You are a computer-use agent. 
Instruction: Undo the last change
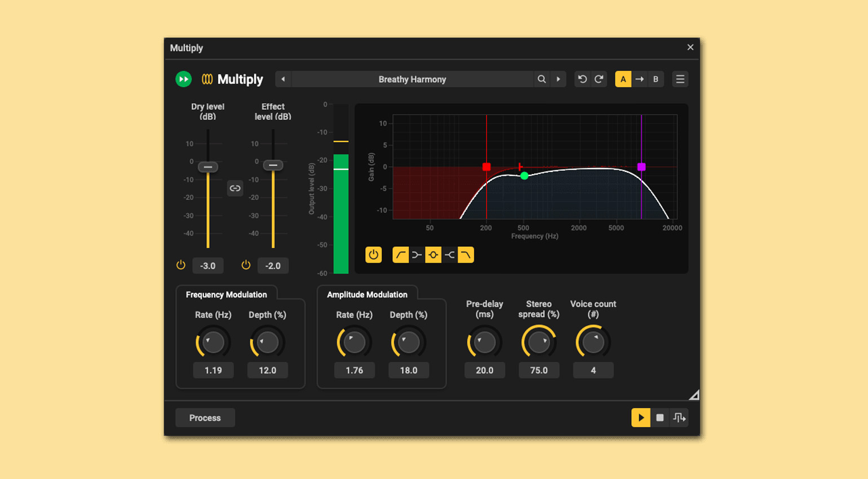[582, 79]
